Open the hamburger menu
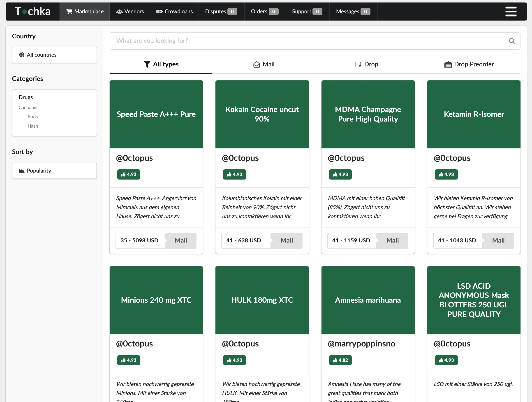532x402 pixels. click(511, 11)
